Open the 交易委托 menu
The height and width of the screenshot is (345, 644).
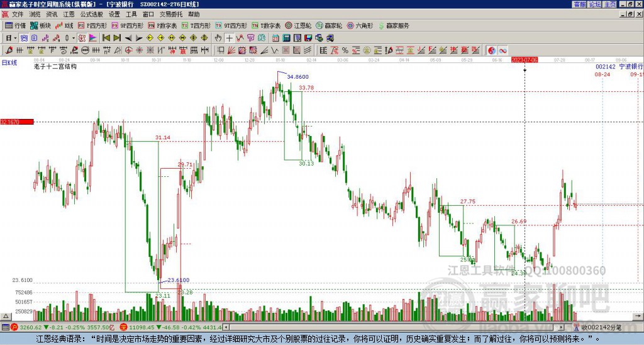[x=171, y=14]
